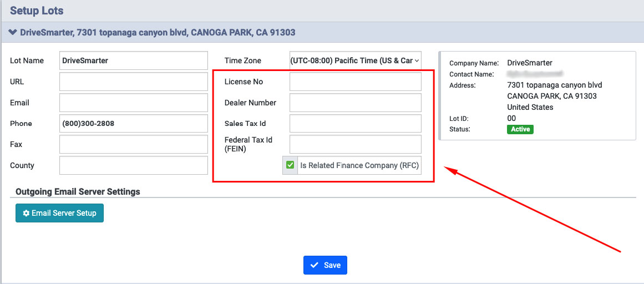
Task: Focus the County text field
Action: point(133,165)
